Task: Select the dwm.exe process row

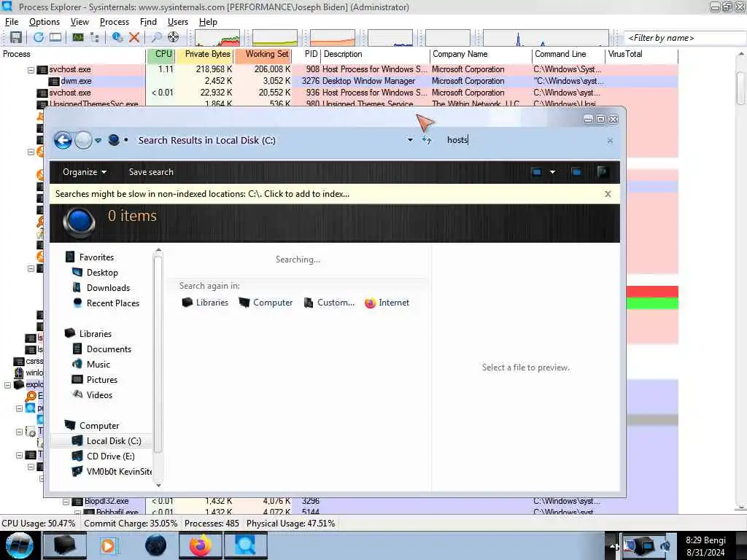Action: pos(338,81)
